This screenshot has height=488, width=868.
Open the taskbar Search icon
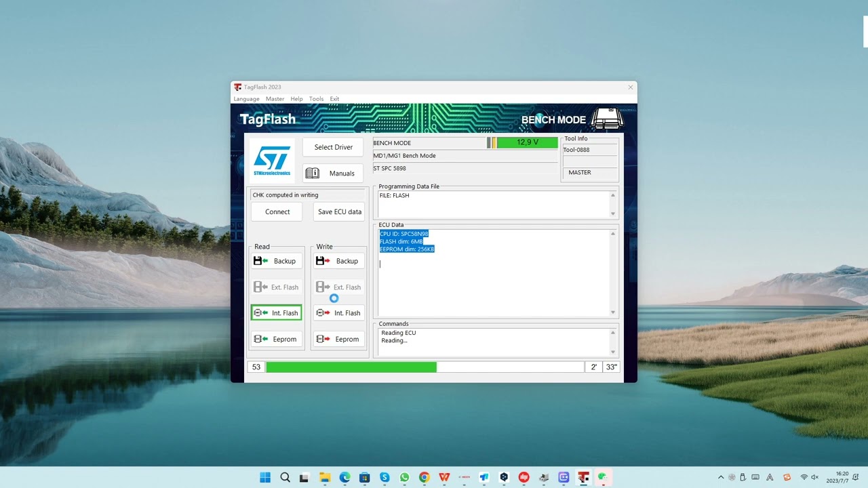285,477
